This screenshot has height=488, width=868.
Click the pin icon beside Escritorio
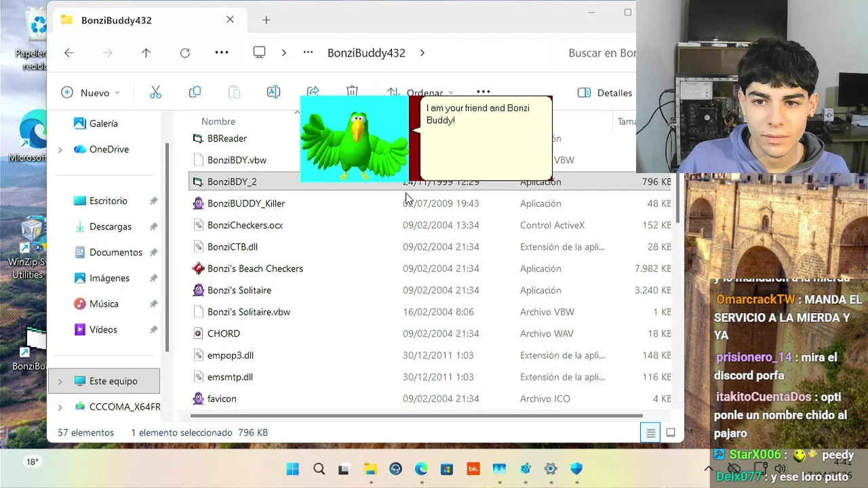153,201
